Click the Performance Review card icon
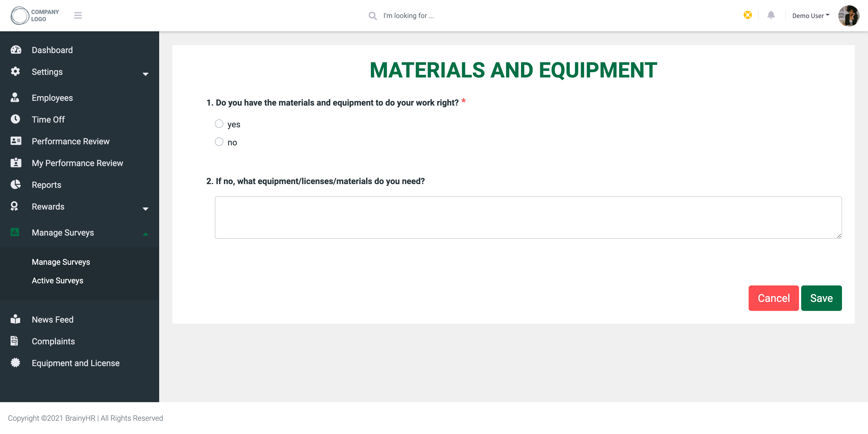The height and width of the screenshot is (434, 868). click(x=16, y=141)
